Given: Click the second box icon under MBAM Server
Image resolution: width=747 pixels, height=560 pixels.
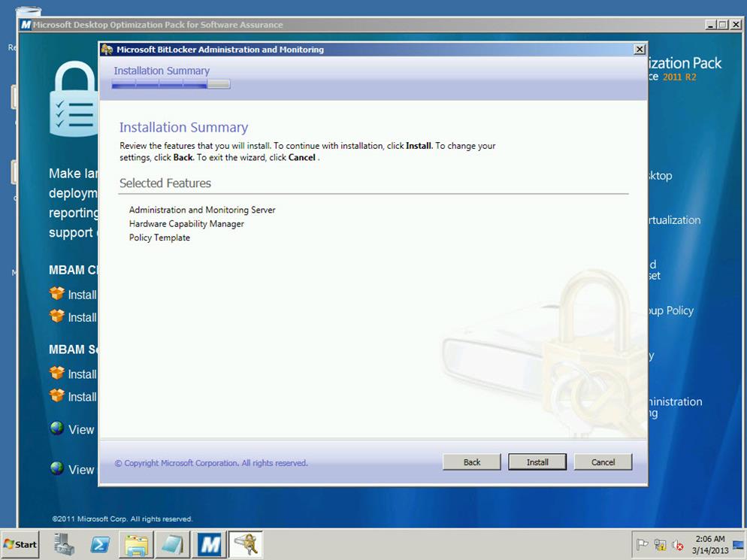Looking at the screenshot, I should 57,395.
